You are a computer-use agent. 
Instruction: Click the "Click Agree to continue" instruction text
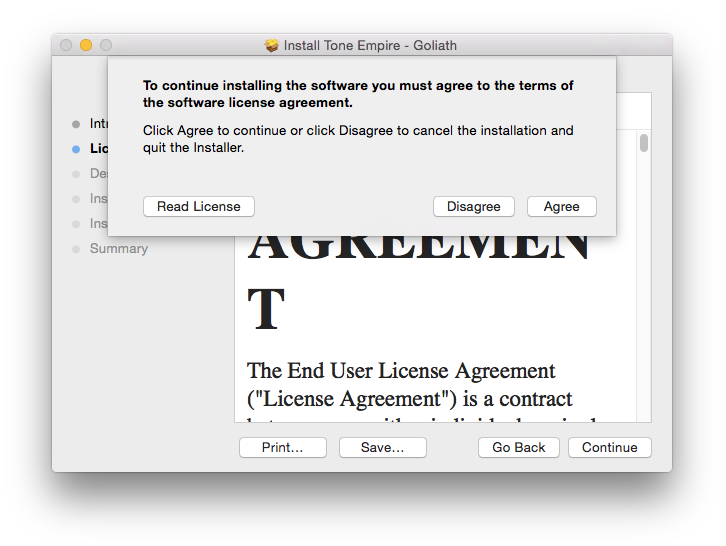358,139
